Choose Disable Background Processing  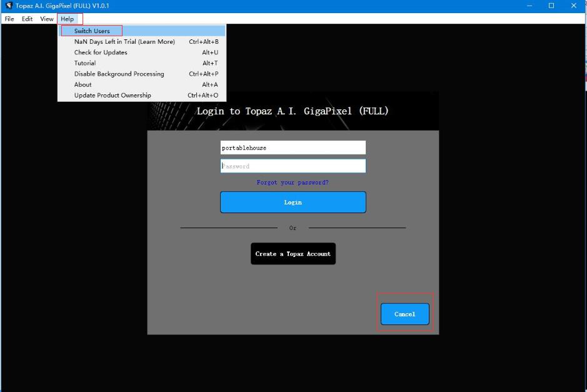point(143,74)
